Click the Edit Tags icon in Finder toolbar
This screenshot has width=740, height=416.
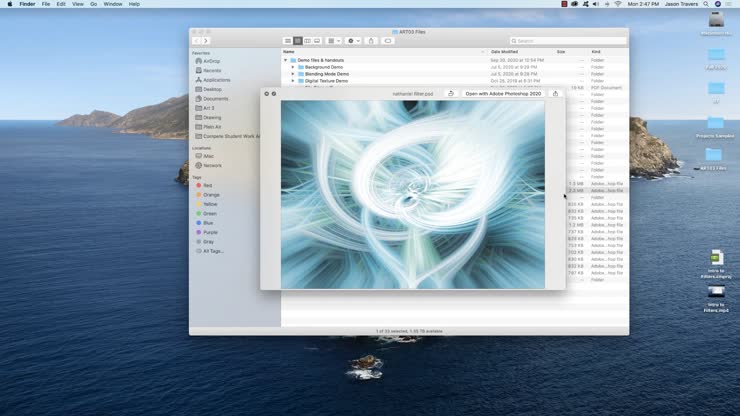tap(388, 41)
